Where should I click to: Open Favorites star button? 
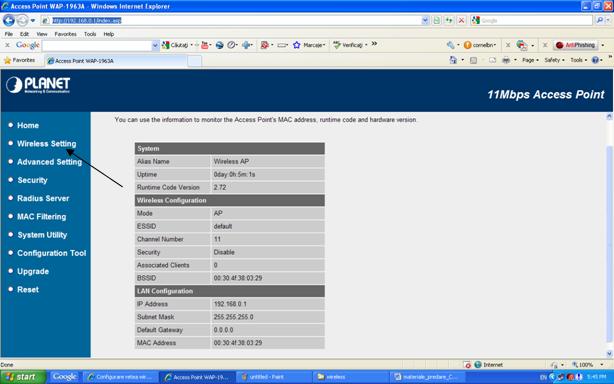20,60
